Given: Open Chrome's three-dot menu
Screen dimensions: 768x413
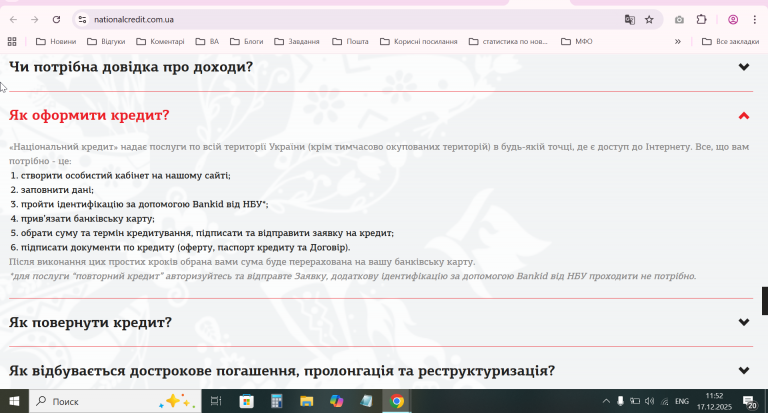Looking at the screenshot, I should point(754,20).
